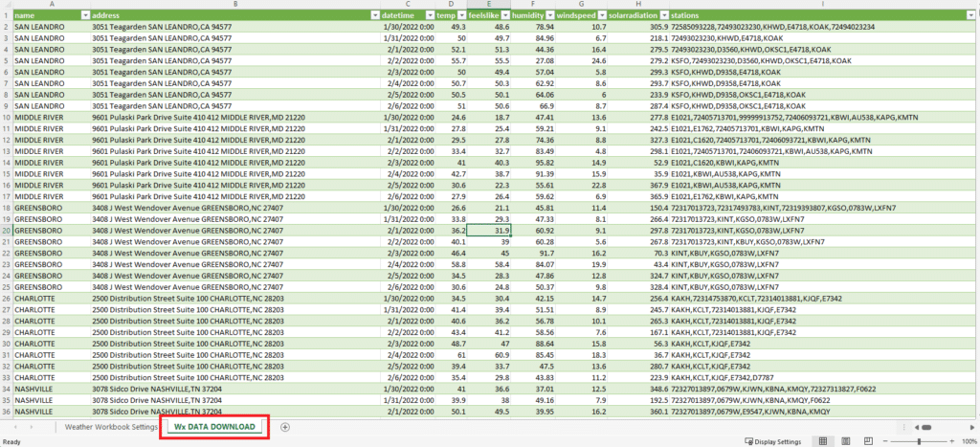
Task: Click the zoom out minus icon
Action: pos(887,441)
